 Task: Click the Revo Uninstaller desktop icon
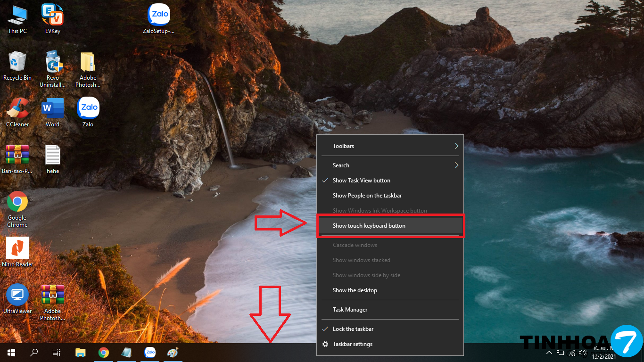52,65
